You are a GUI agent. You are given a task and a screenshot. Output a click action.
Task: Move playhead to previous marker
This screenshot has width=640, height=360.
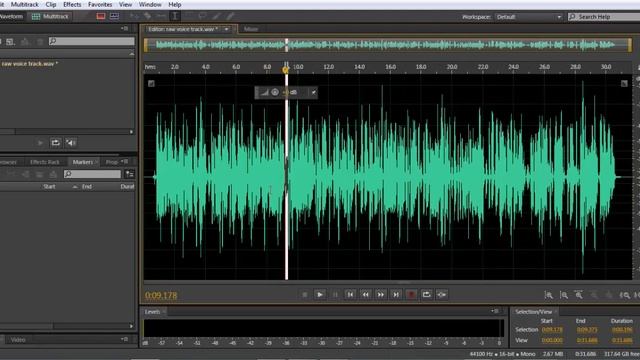click(350, 294)
